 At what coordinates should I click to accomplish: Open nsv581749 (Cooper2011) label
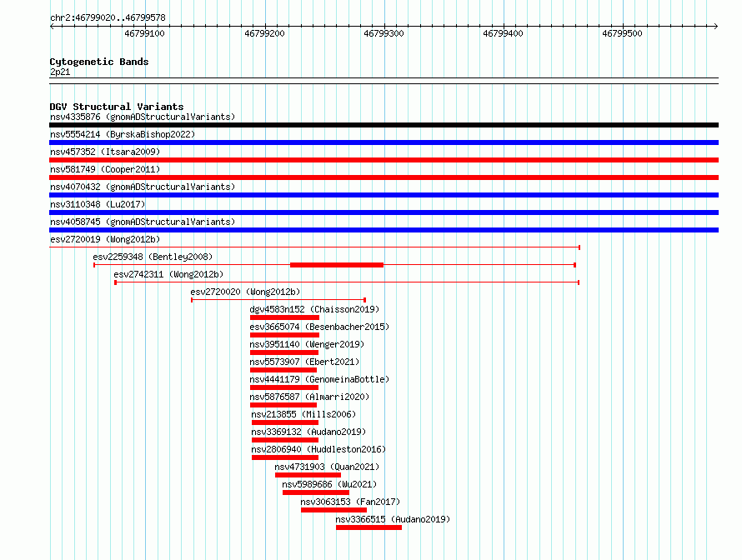[x=105, y=169]
